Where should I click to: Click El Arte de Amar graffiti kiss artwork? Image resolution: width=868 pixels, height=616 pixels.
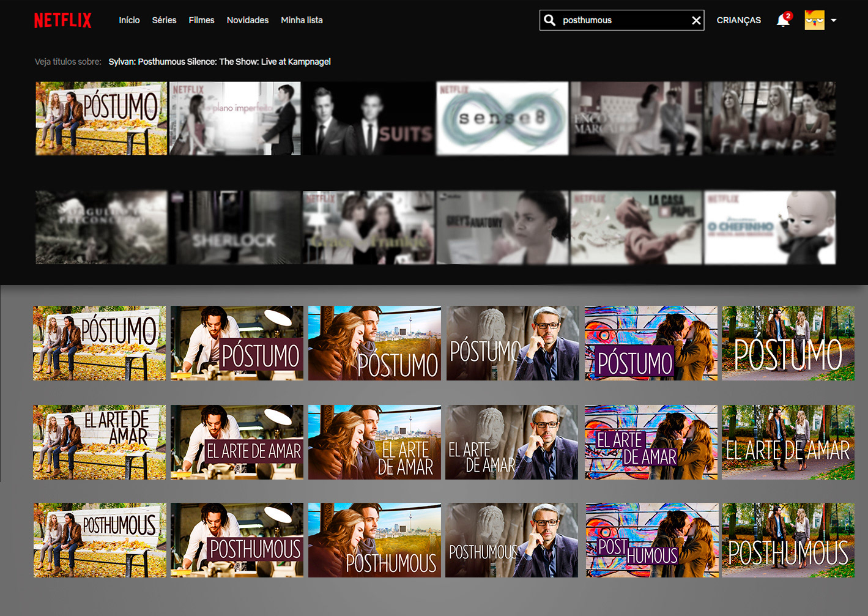651,442
